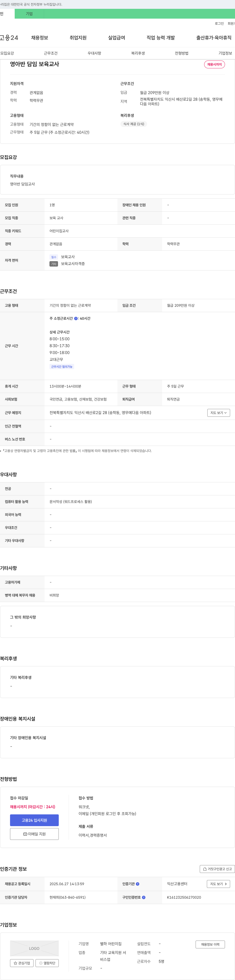Click the 채용시까지 (마감시간 : 24시) deadline text
The image size is (235, 980).
pos(33,807)
